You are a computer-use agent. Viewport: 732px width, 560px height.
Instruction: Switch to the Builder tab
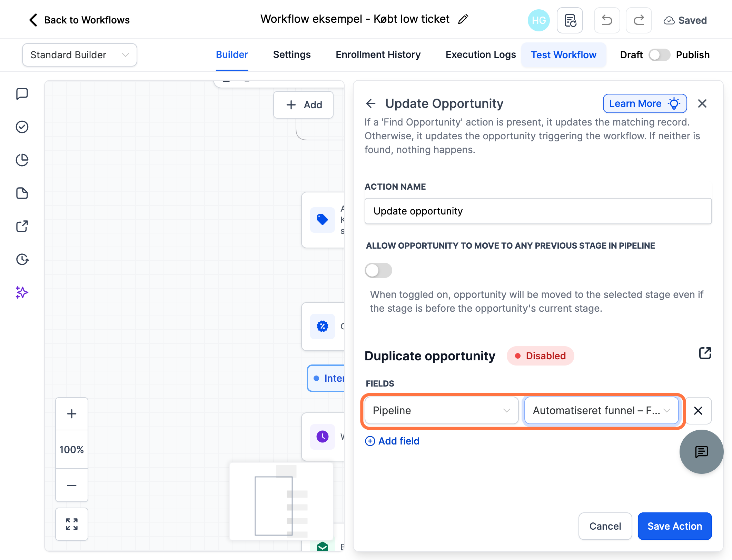232,54
